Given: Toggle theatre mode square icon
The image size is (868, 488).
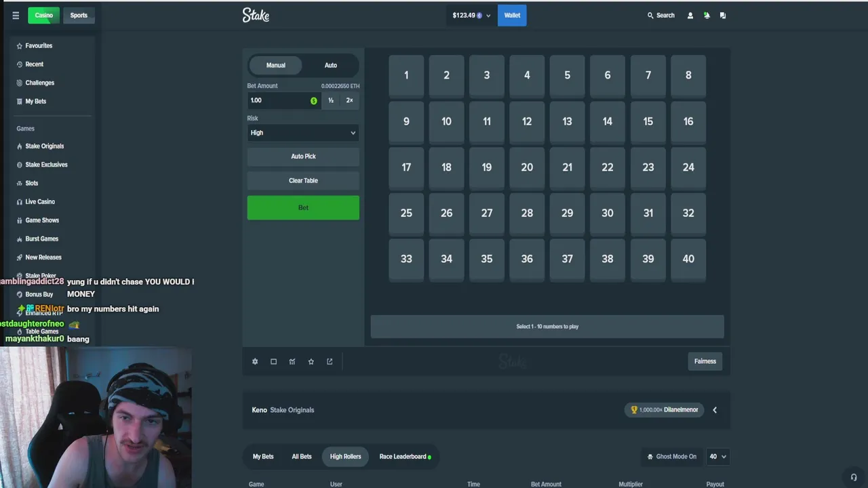Looking at the screenshot, I should [273, 361].
